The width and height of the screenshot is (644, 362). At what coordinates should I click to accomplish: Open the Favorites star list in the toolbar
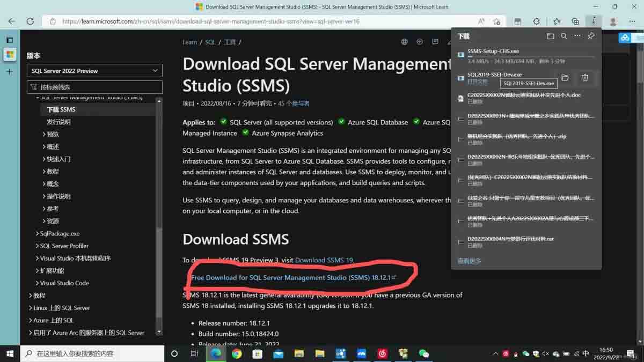[557, 21]
